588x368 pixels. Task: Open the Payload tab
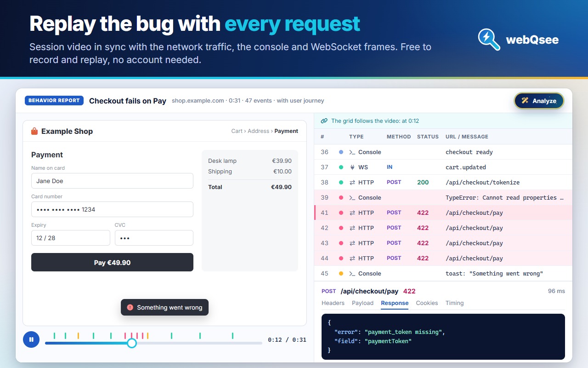point(362,303)
